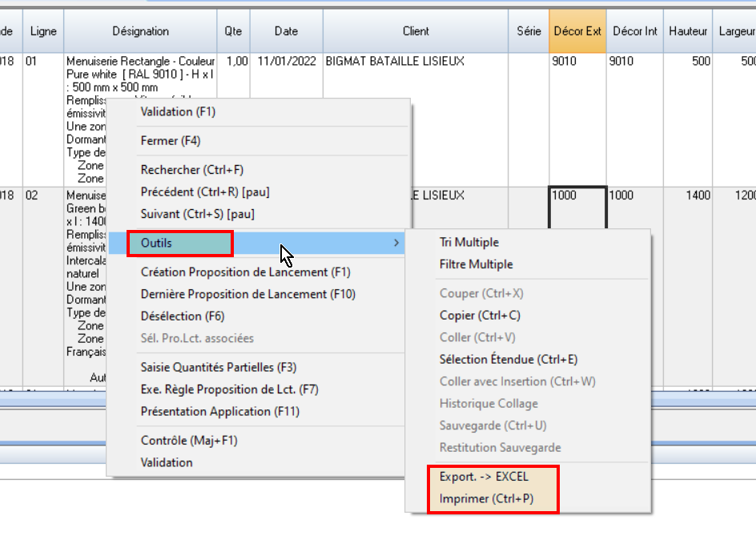Click Contrôle (Maj+F1) menu item

188,441
